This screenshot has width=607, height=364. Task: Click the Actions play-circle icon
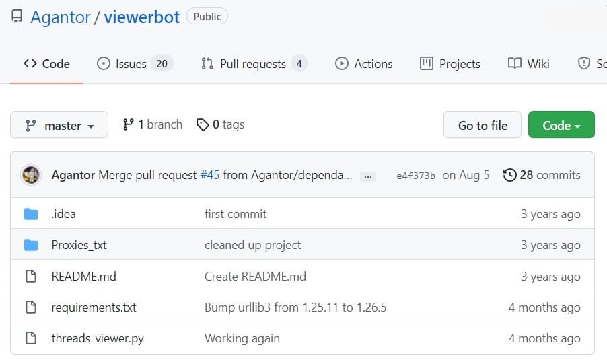341,63
